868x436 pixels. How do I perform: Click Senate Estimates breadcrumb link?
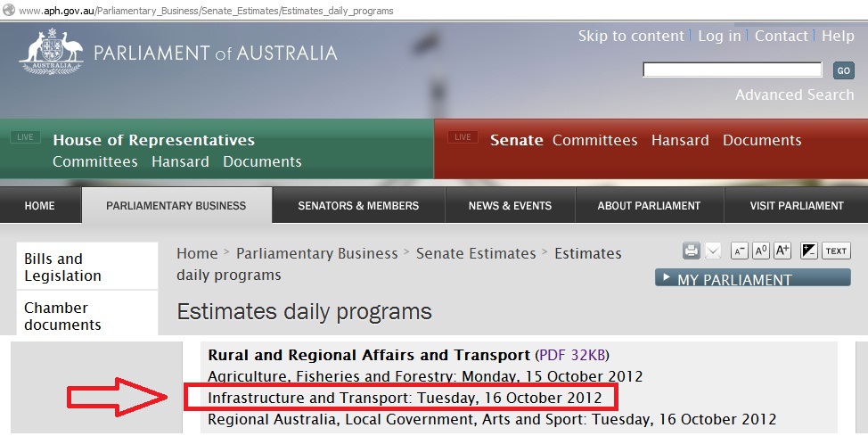pyautogui.click(x=476, y=254)
